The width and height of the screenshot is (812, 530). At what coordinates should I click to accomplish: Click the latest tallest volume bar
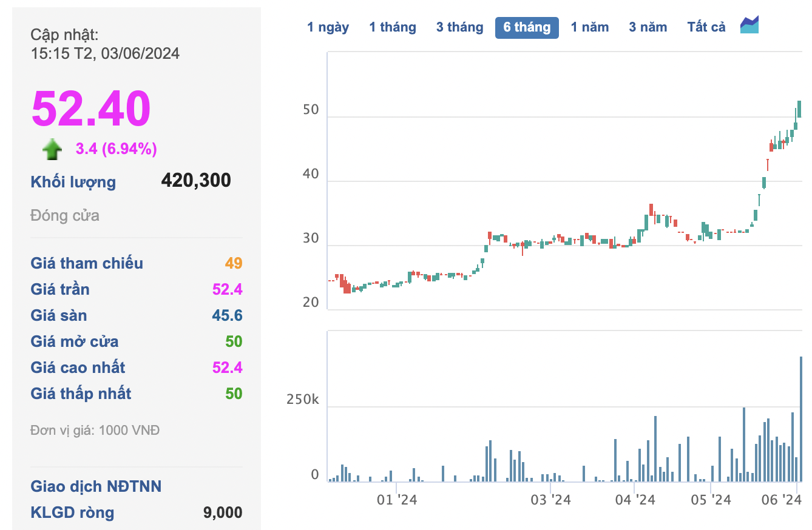pos(800,419)
